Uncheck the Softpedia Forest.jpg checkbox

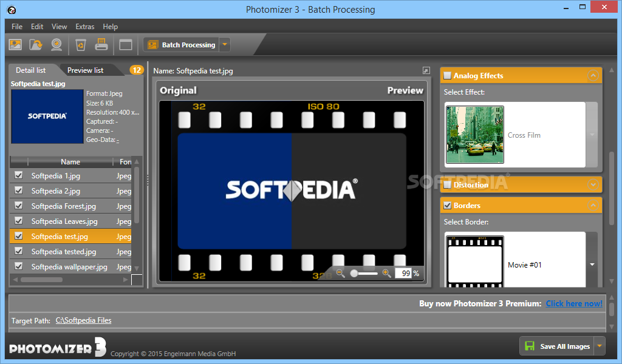pos(19,205)
